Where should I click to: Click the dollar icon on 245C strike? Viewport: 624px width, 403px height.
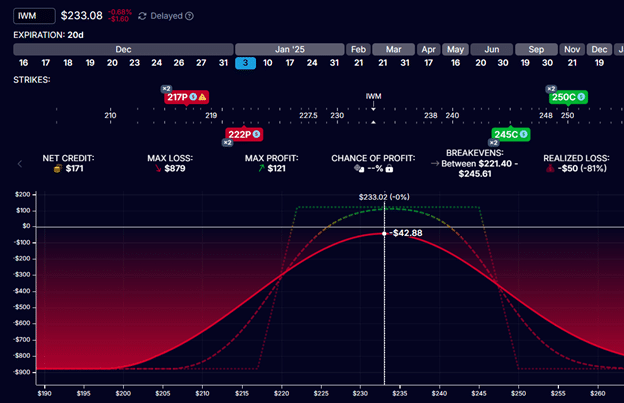524,134
